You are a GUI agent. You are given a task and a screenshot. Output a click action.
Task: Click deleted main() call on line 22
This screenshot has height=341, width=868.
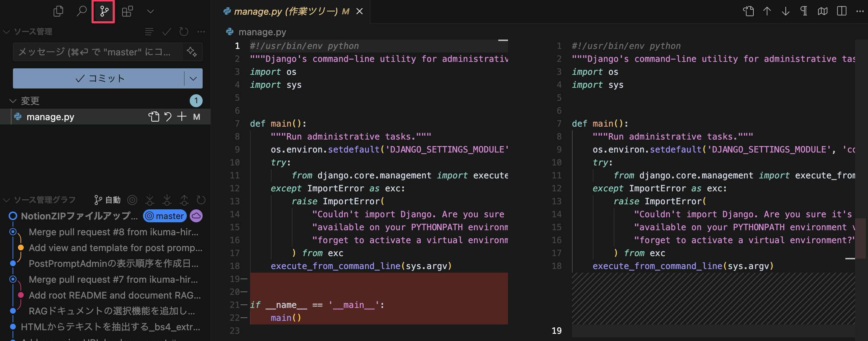click(286, 318)
